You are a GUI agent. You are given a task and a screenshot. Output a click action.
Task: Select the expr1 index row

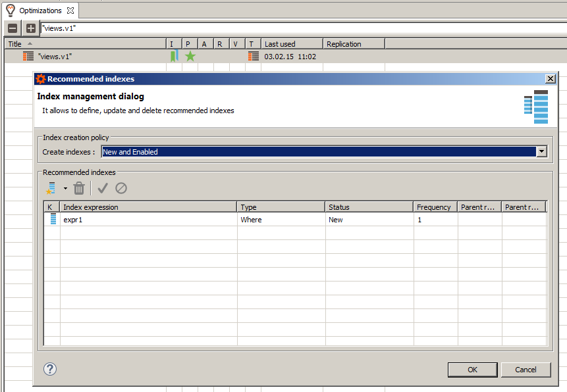[x=148, y=220]
